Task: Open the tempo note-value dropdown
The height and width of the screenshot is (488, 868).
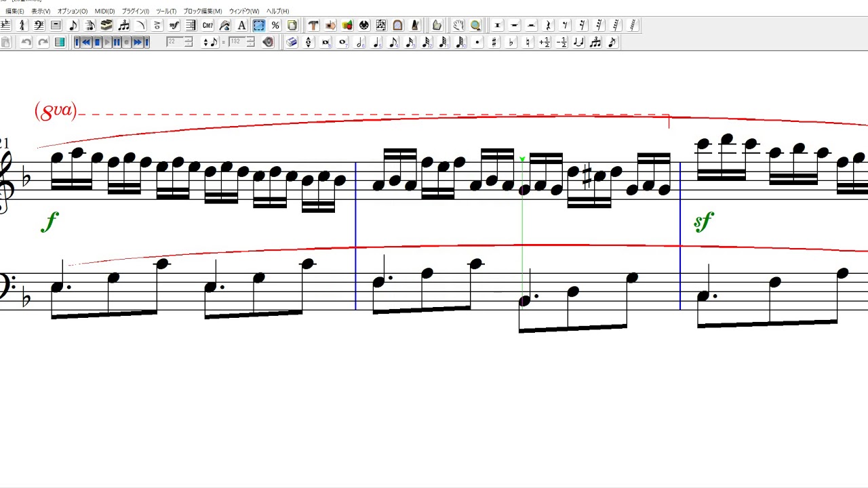Action: pyautogui.click(x=210, y=42)
